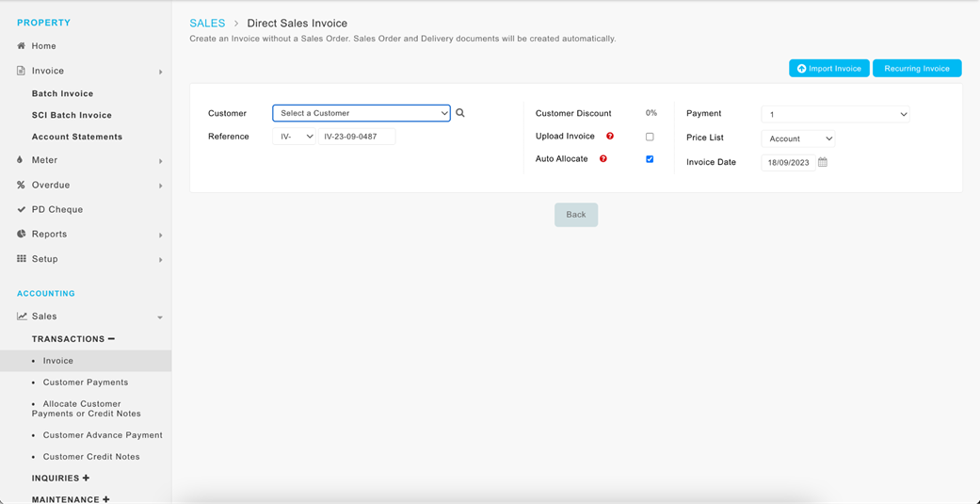Uncheck the Auto Allocate checkbox
Image resolution: width=980 pixels, height=504 pixels.
pyautogui.click(x=650, y=159)
